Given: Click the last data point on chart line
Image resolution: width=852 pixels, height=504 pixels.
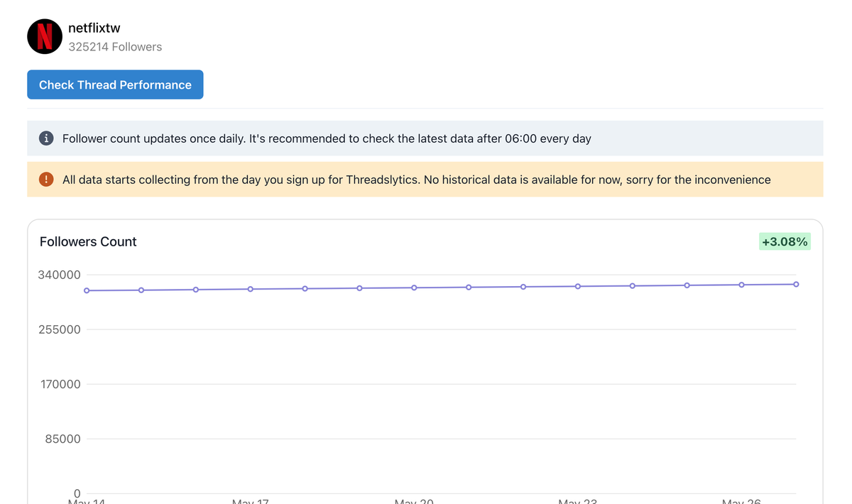Looking at the screenshot, I should (x=796, y=284).
